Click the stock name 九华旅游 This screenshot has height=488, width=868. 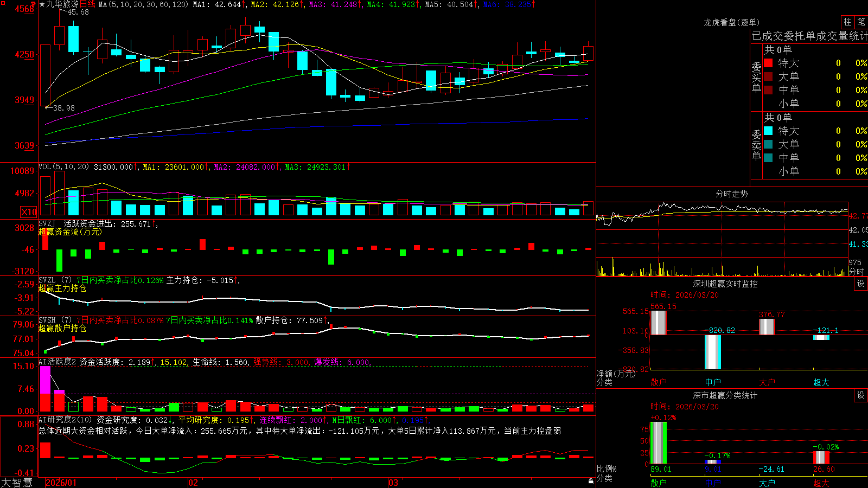(62, 4)
